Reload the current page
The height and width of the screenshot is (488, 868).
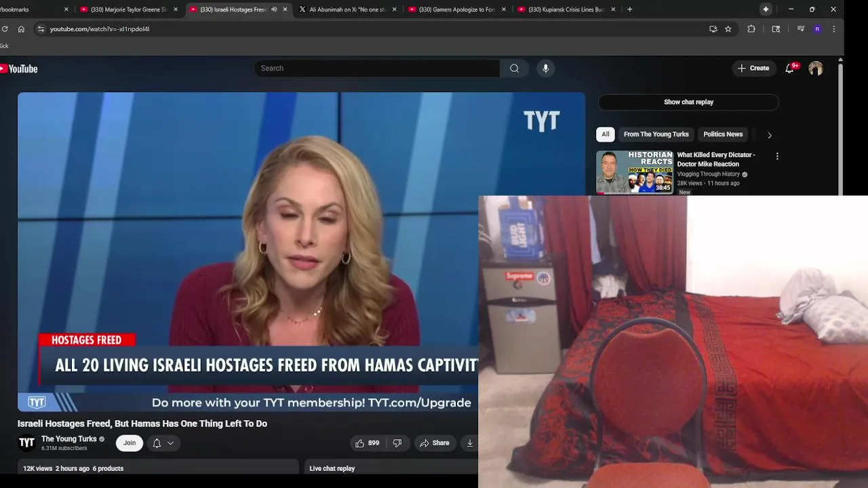click(5, 29)
